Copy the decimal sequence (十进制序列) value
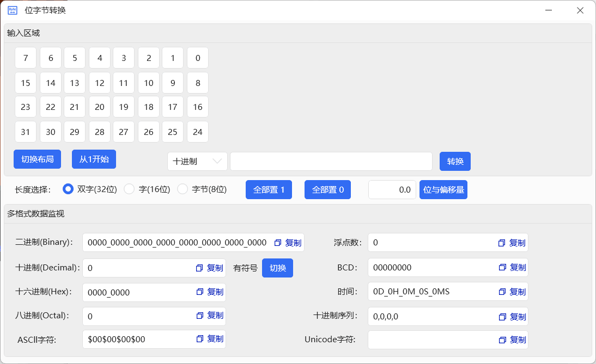 coord(512,317)
